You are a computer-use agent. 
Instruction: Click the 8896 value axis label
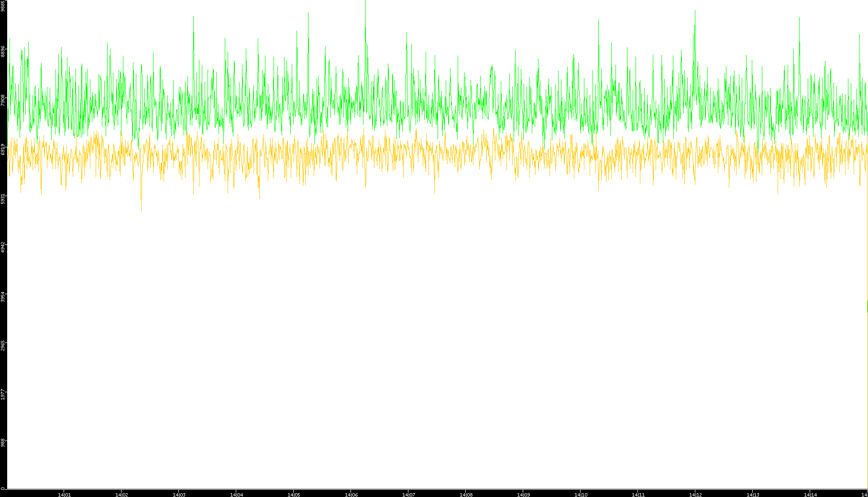[3, 51]
